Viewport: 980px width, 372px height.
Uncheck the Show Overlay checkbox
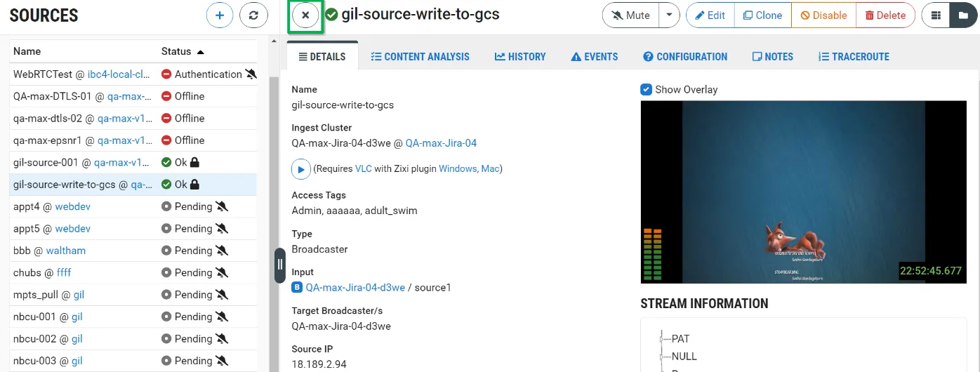(x=647, y=89)
